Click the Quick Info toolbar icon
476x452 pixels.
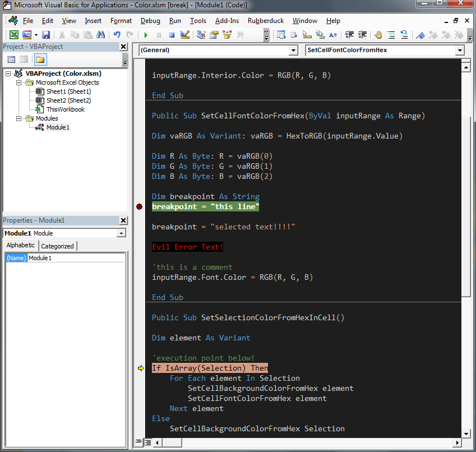pos(307,35)
